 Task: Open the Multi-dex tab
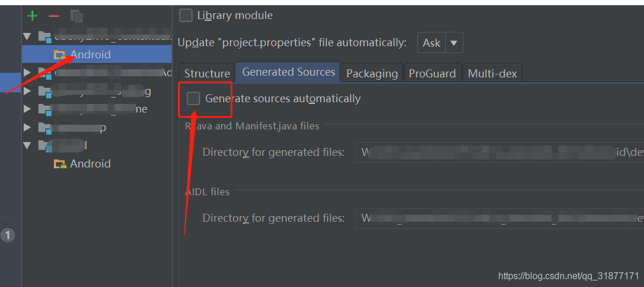pyautogui.click(x=493, y=73)
